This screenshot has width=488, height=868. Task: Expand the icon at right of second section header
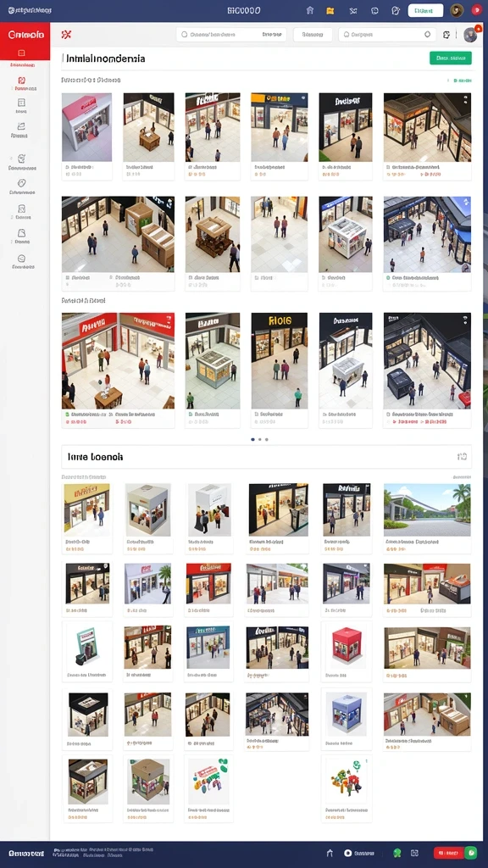click(x=462, y=457)
